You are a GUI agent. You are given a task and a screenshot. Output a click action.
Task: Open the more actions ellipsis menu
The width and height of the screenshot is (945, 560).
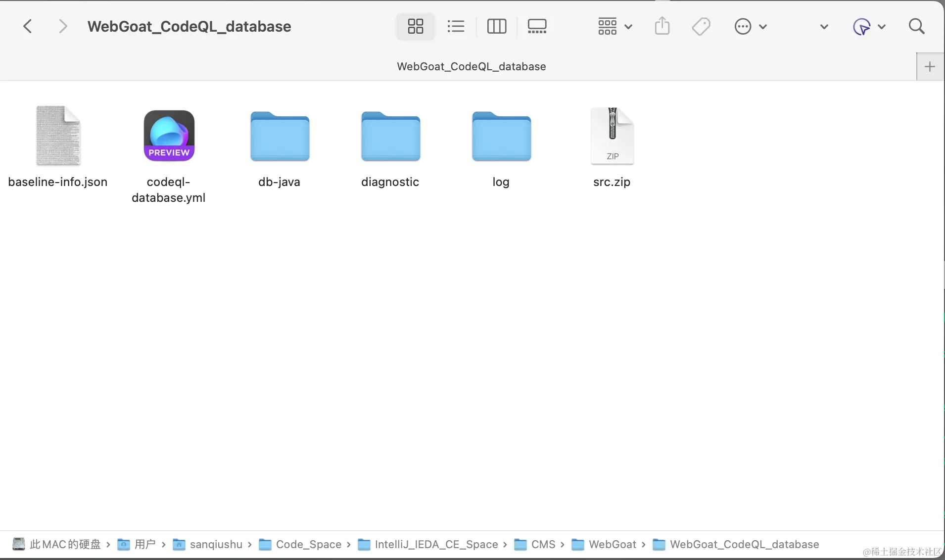point(751,26)
